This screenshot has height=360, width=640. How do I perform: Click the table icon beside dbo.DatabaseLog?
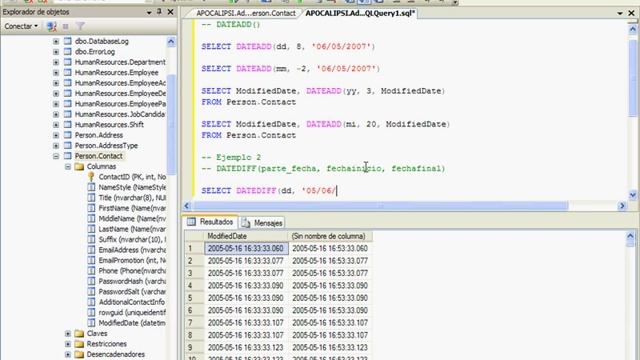coord(67,41)
